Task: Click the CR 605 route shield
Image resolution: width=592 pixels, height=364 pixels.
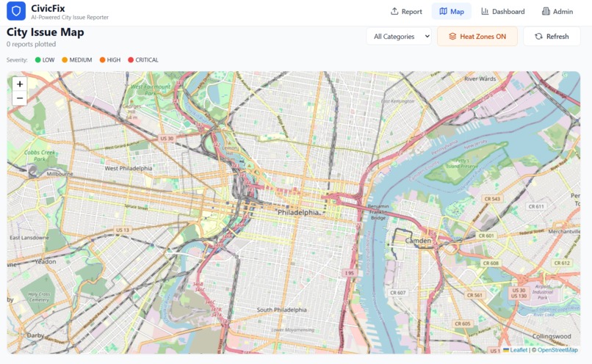Action: coord(463,323)
